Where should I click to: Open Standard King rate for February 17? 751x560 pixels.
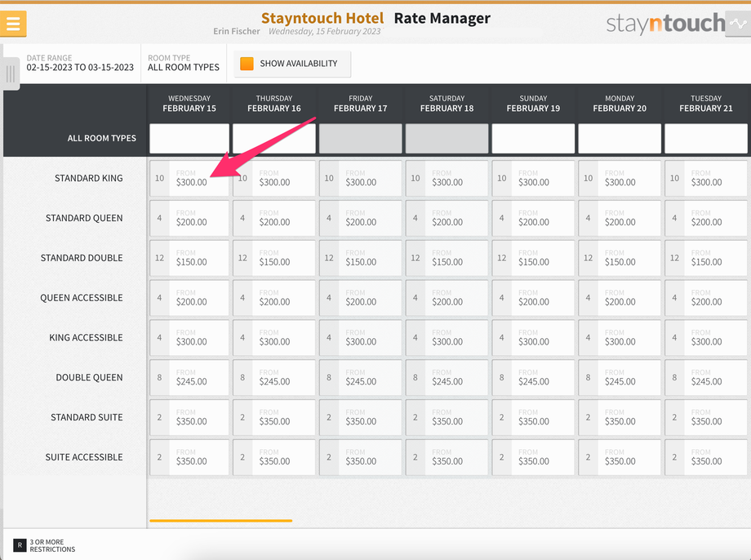(360, 178)
